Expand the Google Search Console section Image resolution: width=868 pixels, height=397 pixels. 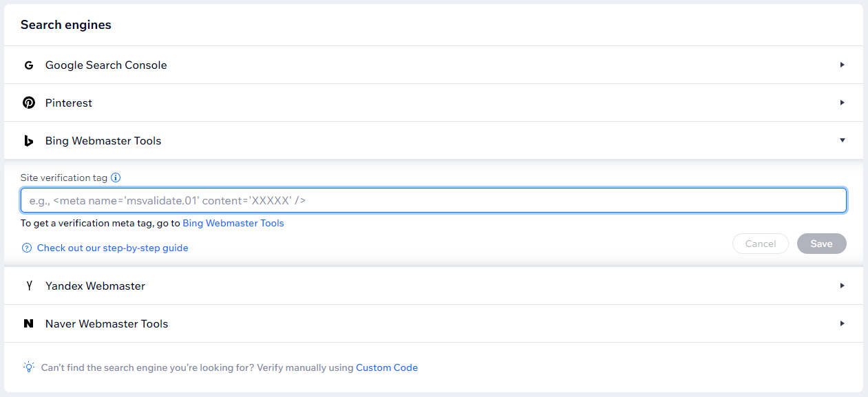tap(842, 65)
